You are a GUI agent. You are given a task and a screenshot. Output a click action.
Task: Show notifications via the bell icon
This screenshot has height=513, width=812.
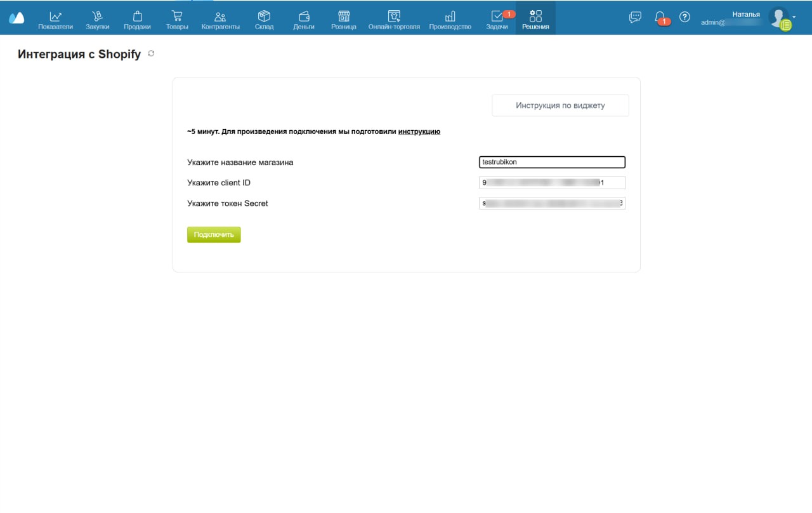[660, 17]
